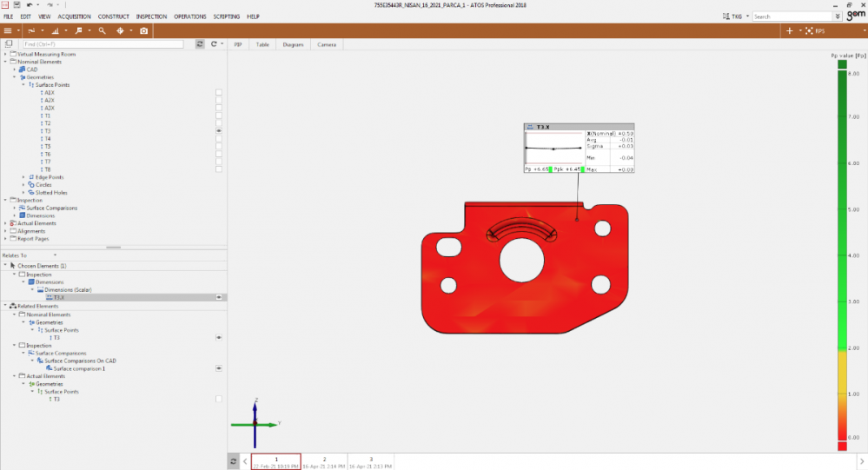
Task: Click the Table view button
Action: pos(262,44)
